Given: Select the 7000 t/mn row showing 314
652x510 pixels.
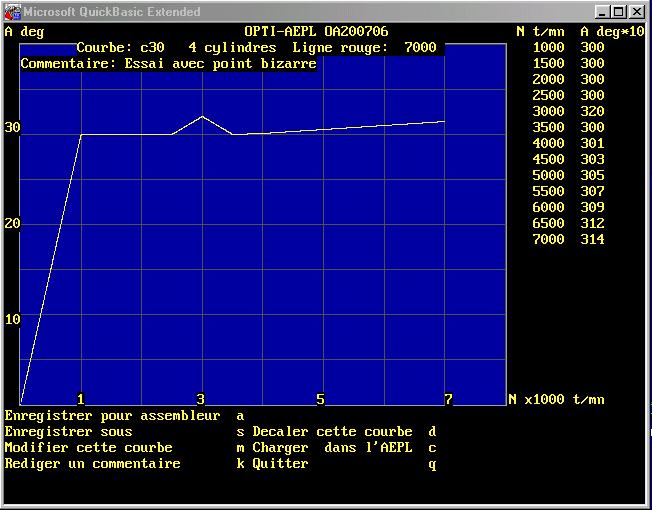Looking at the screenshot, I should tap(568, 239).
